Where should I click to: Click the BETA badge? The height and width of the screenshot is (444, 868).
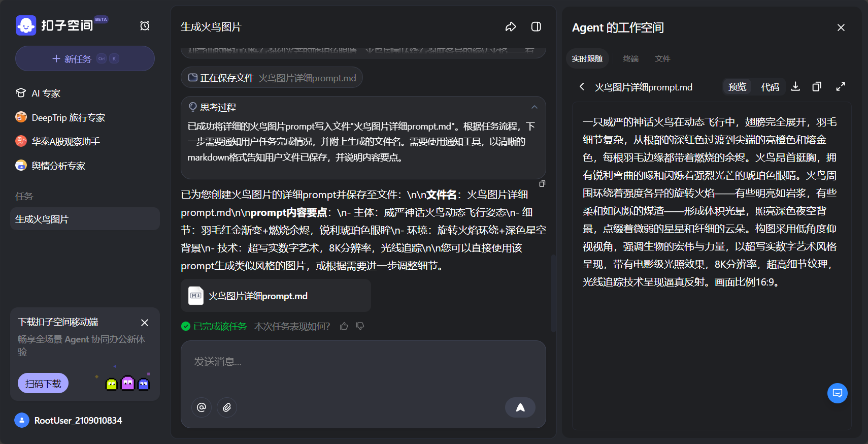point(101,19)
